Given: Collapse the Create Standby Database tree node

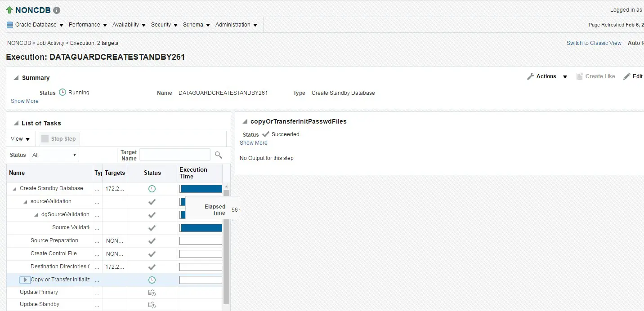Looking at the screenshot, I should tap(14, 189).
